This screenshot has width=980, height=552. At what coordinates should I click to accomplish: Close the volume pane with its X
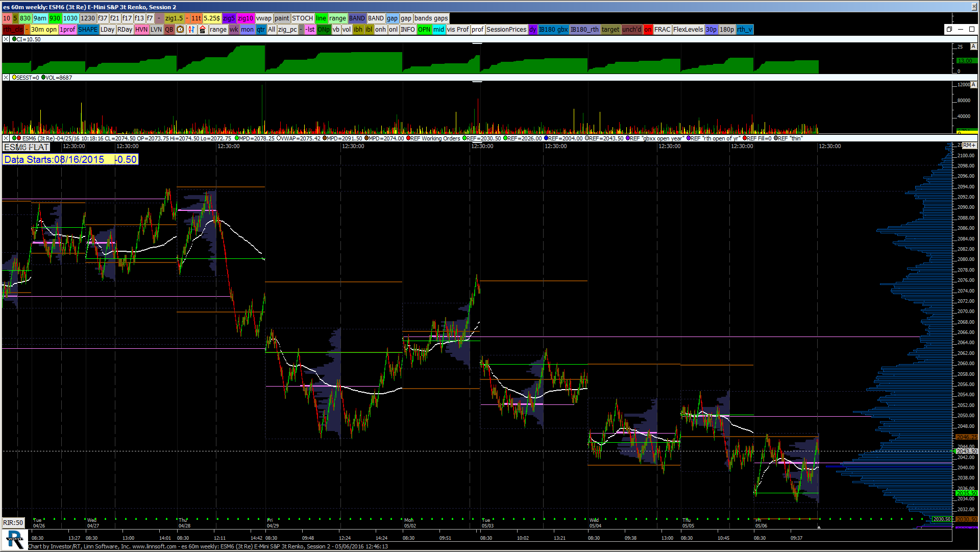pyautogui.click(x=6, y=78)
